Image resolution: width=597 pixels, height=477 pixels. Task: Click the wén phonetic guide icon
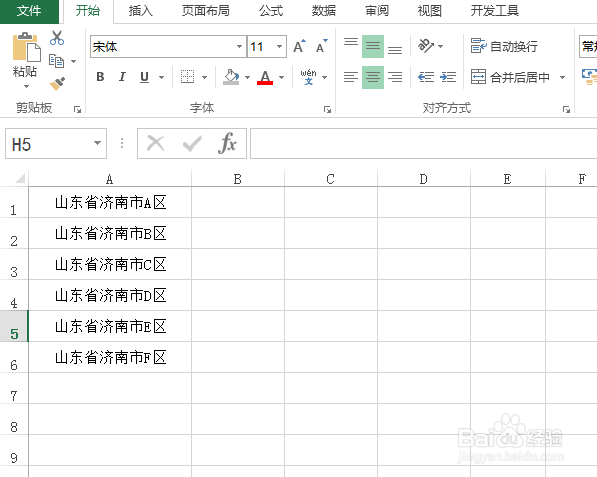point(308,77)
